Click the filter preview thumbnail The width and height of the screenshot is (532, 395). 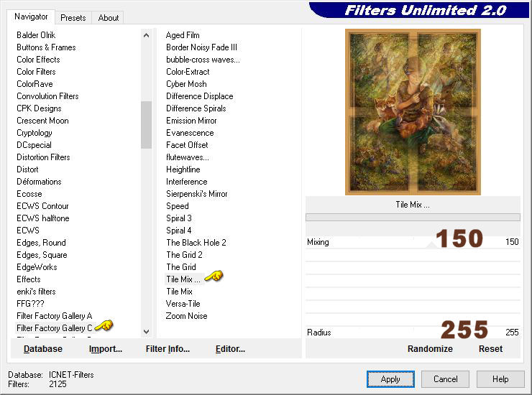[413, 112]
